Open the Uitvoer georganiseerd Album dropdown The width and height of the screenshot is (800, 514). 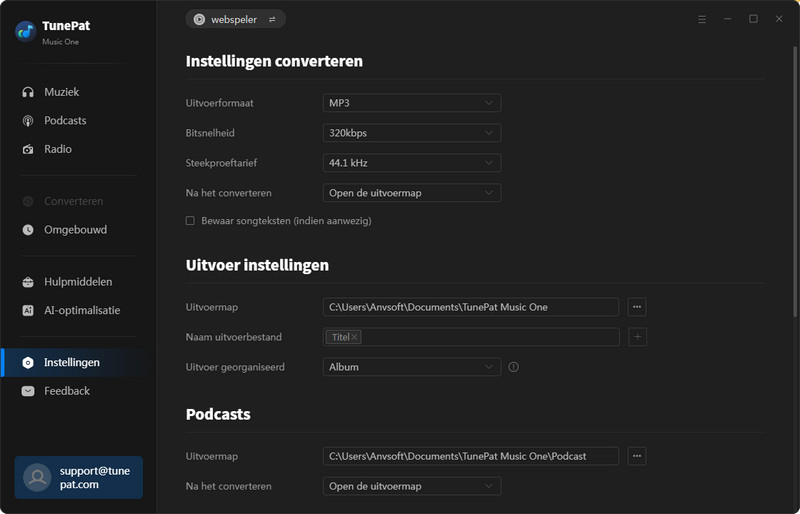412,367
